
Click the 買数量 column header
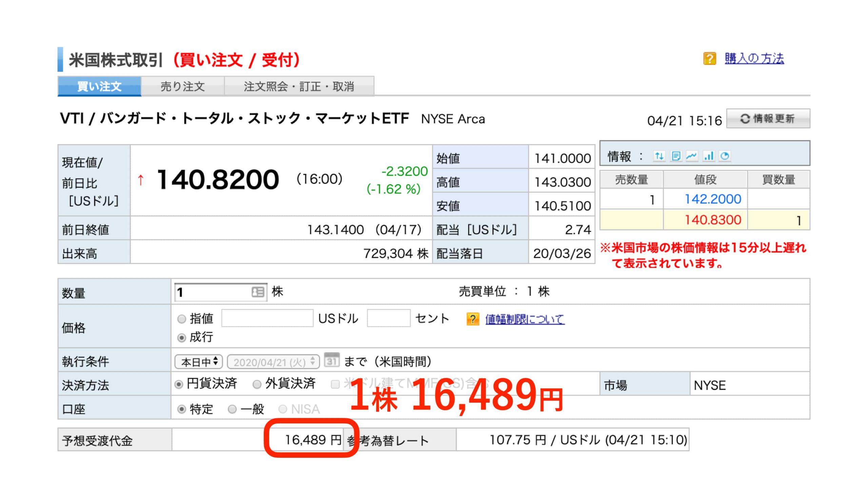coord(778,180)
